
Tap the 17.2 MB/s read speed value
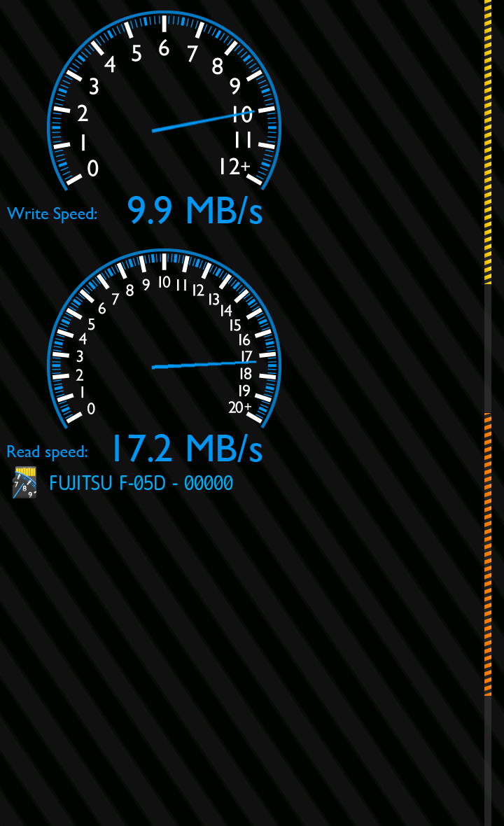click(x=187, y=448)
